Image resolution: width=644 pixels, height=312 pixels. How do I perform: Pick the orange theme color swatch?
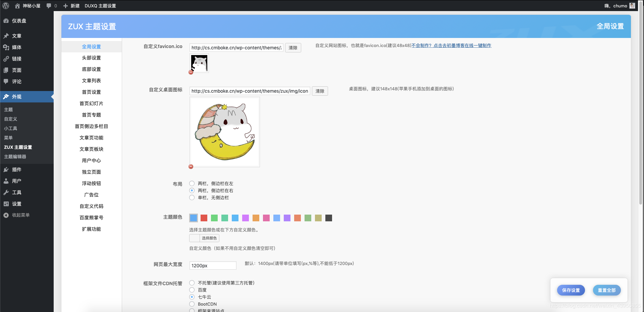pyautogui.click(x=256, y=218)
